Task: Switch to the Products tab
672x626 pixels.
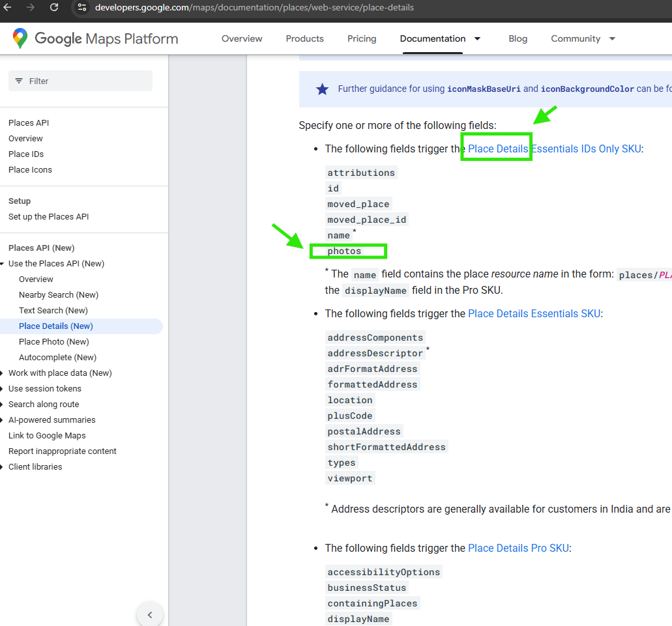Action: coord(304,39)
